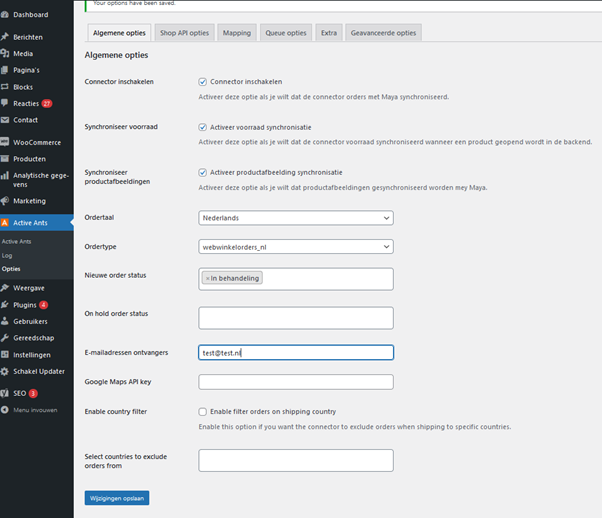Click the Google Maps API key field
602x518 pixels.
[296, 381]
